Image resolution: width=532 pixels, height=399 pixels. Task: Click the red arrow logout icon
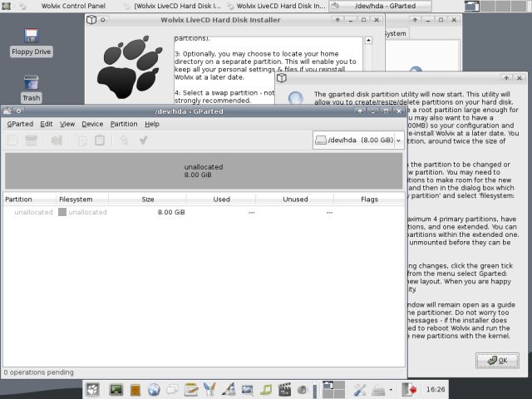click(x=409, y=390)
